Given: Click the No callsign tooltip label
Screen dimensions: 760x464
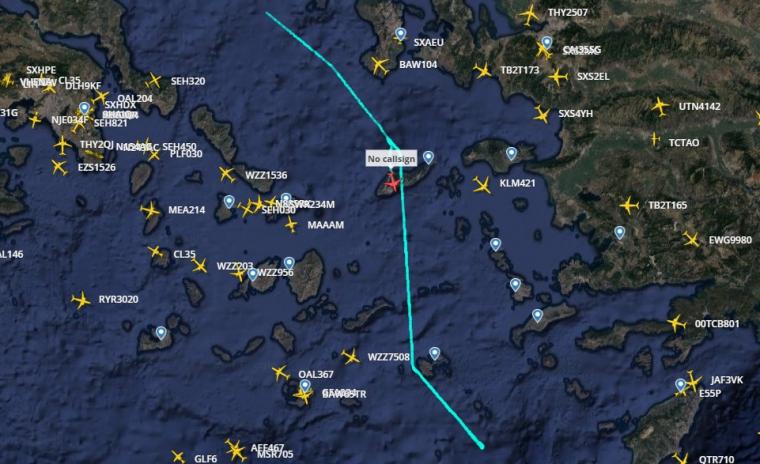Looking at the screenshot, I should coord(391,159).
